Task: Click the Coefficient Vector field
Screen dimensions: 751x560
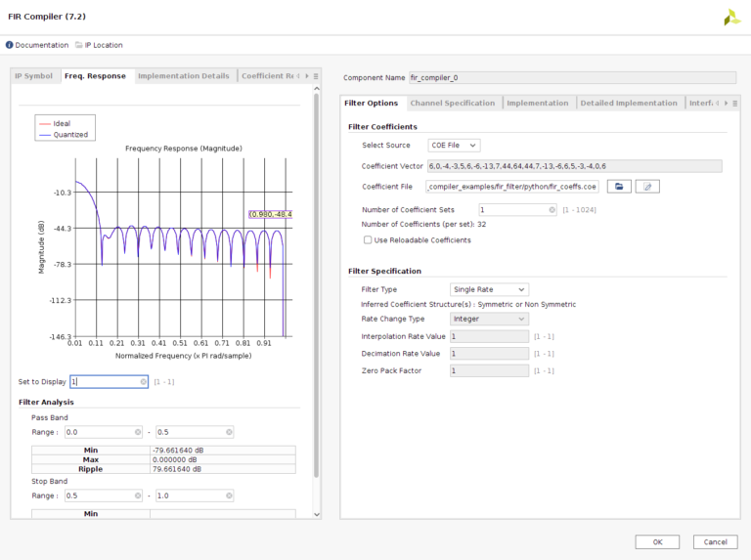Action: point(575,166)
